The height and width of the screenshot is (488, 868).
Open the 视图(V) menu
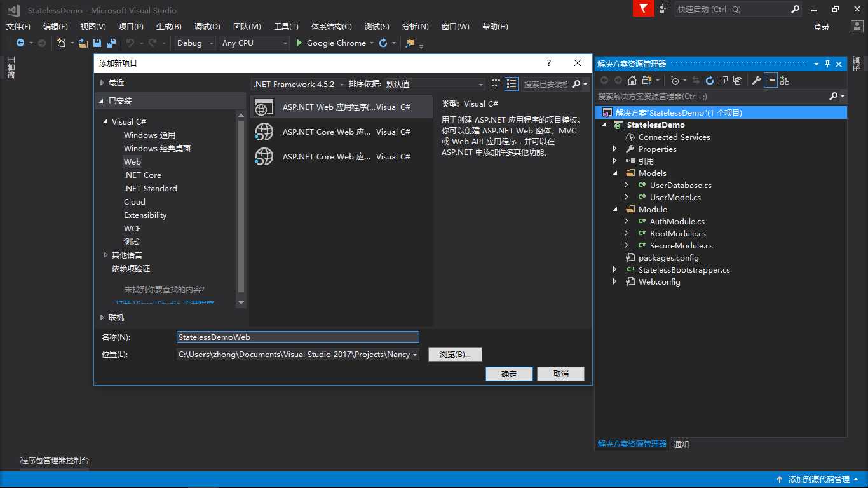click(93, 26)
